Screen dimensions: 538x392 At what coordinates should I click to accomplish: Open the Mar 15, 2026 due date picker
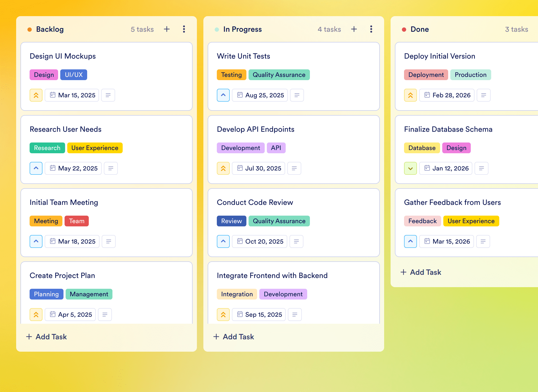pyautogui.click(x=447, y=241)
